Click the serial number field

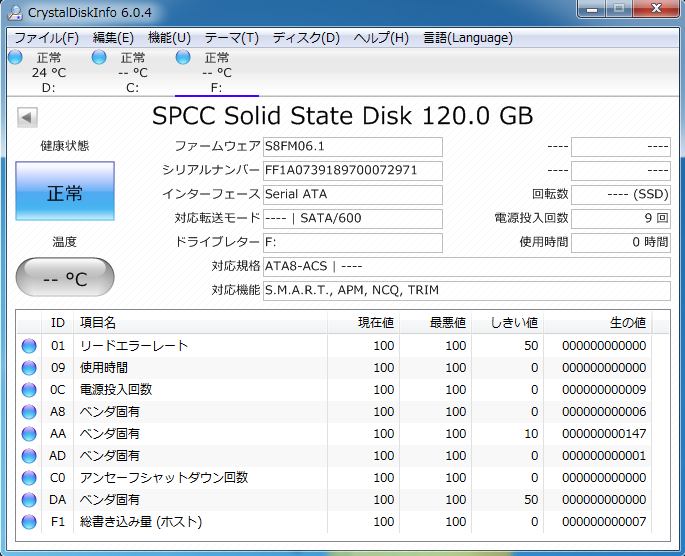352,171
